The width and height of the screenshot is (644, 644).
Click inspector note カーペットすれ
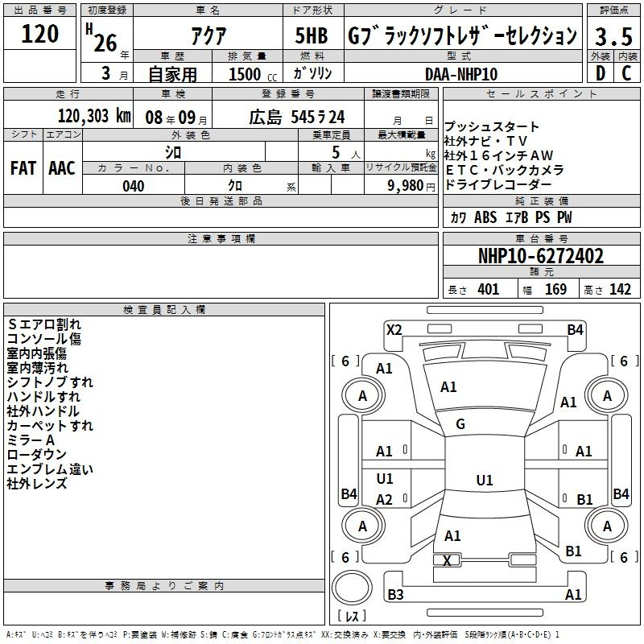[x=50, y=426]
